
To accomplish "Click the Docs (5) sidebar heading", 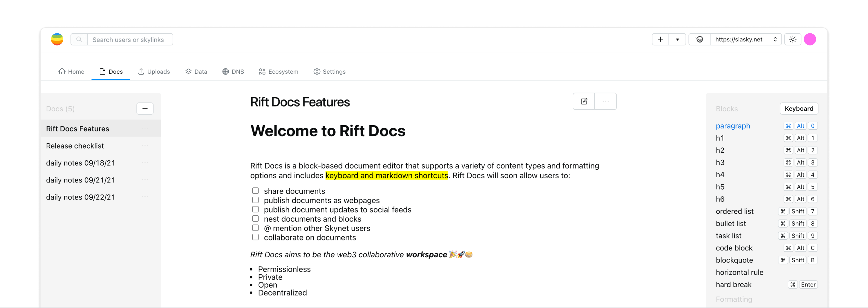I will pyautogui.click(x=60, y=109).
